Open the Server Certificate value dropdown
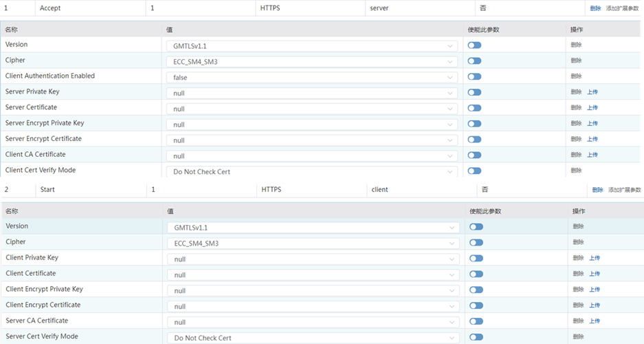Viewport: 644px width, 344px height. (x=312, y=109)
